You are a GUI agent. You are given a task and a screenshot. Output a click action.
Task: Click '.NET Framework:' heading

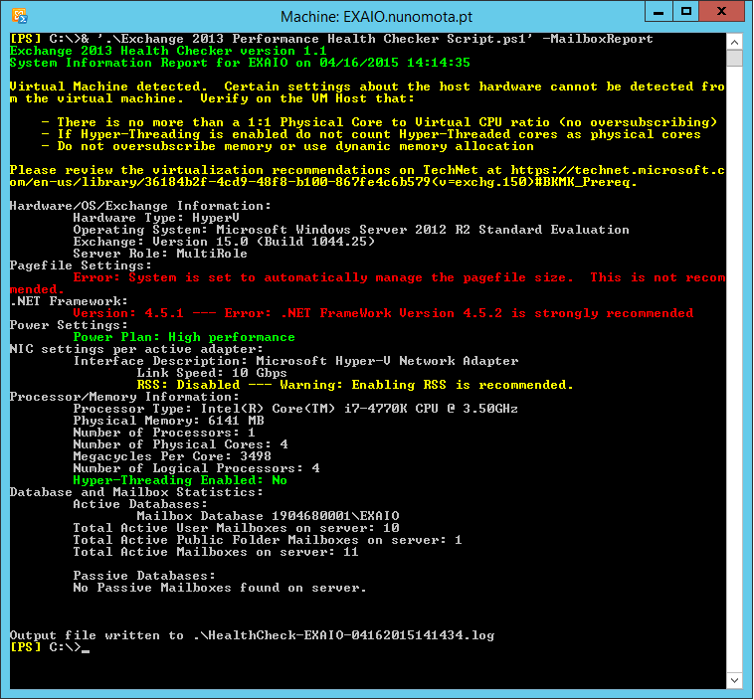coord(69,301)
